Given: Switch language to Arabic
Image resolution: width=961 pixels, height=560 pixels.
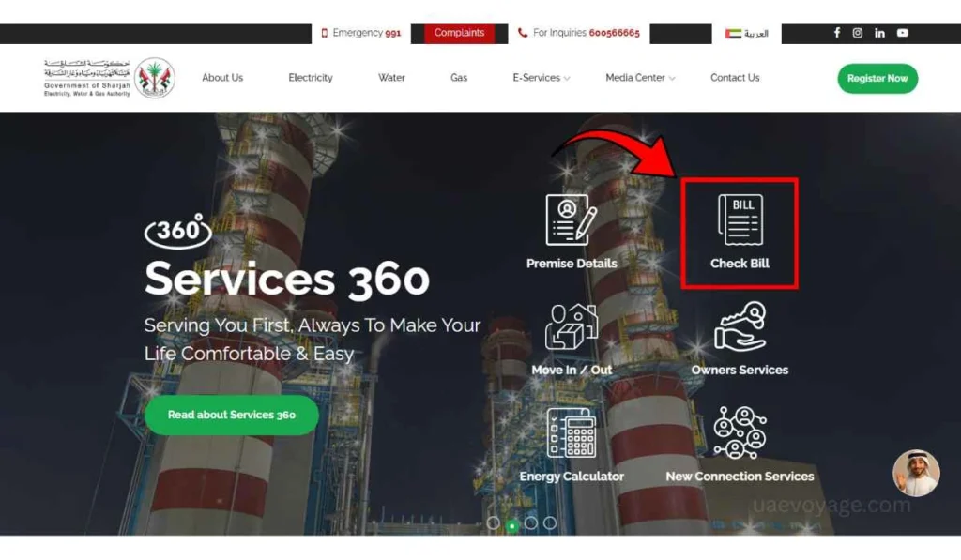Looking at the screenshot, I should (x=755, y=34).
